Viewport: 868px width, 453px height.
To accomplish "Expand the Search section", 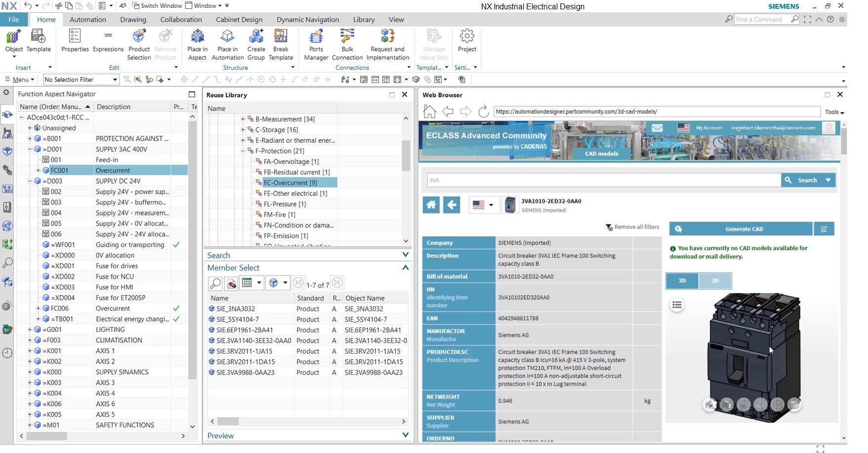I will [405, 255].
